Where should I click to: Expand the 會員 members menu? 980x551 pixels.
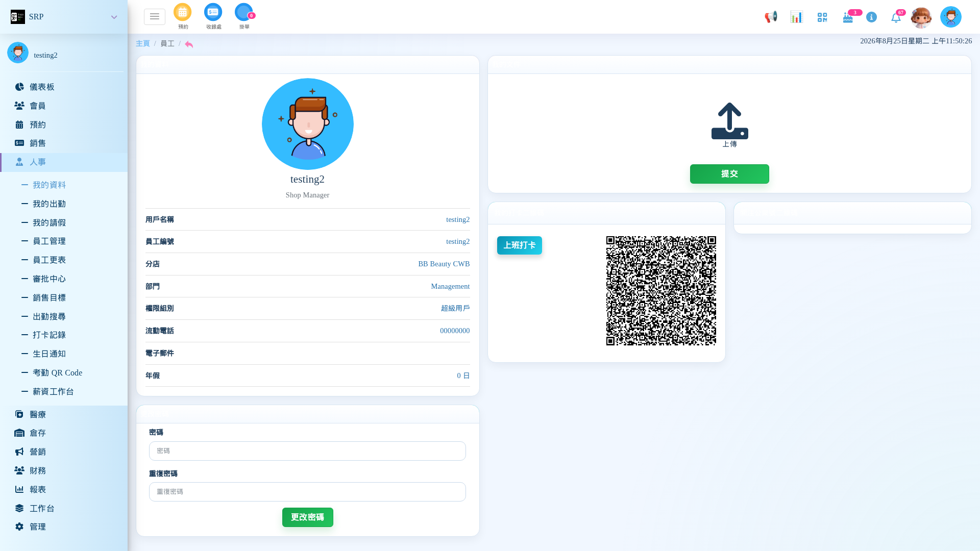click(x=64, y=106)
